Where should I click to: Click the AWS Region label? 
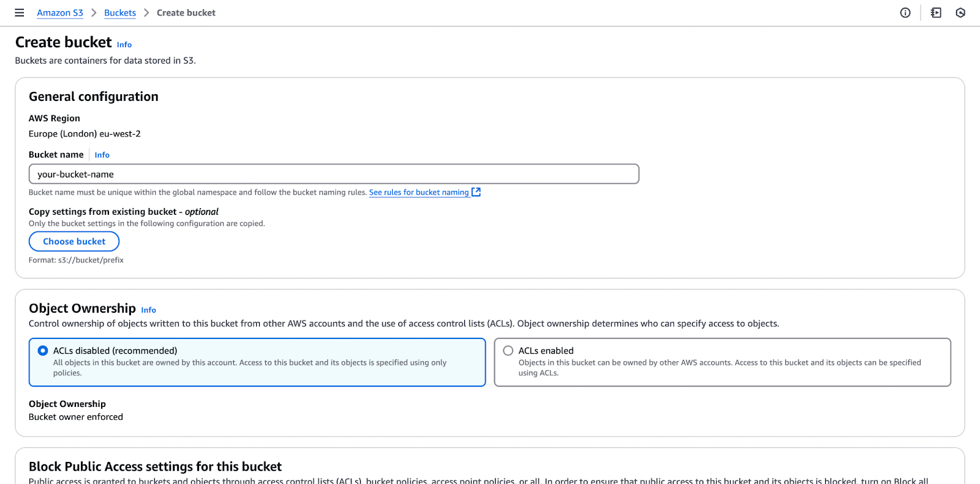55,118
